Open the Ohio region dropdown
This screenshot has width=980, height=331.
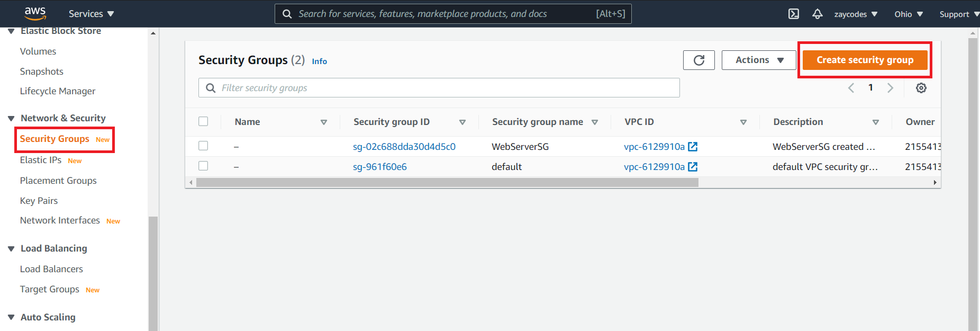908,14
